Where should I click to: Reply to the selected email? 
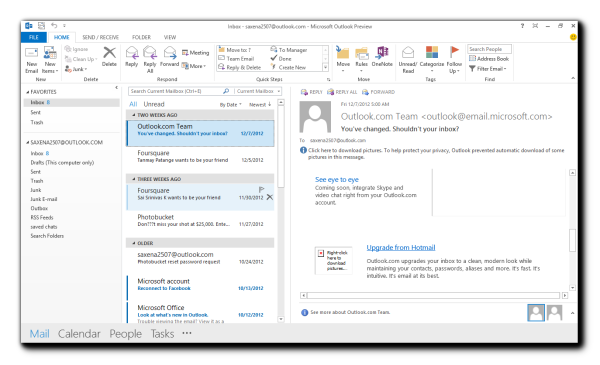[x=131, y=57]
